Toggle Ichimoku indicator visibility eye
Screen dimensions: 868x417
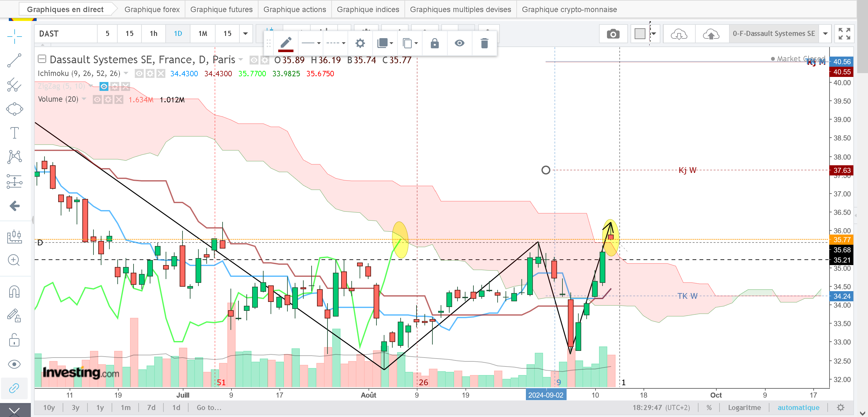tap(139, 73)
